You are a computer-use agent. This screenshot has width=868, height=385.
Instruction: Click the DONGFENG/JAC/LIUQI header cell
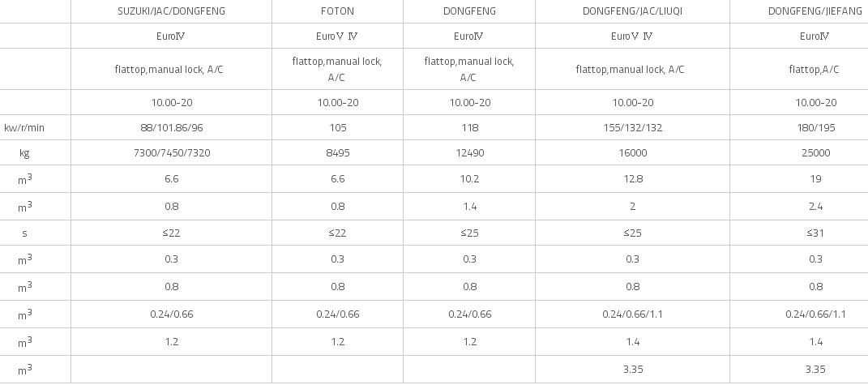632,11
